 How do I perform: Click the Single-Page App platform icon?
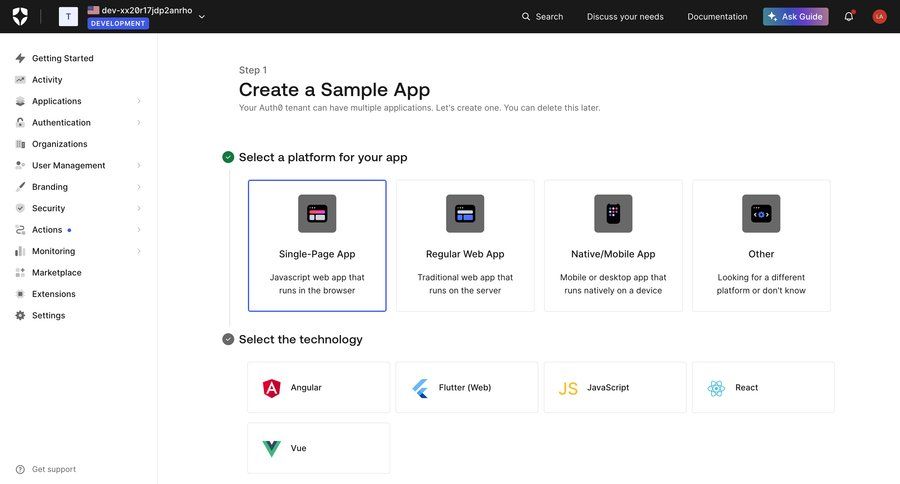coord(317,214)
